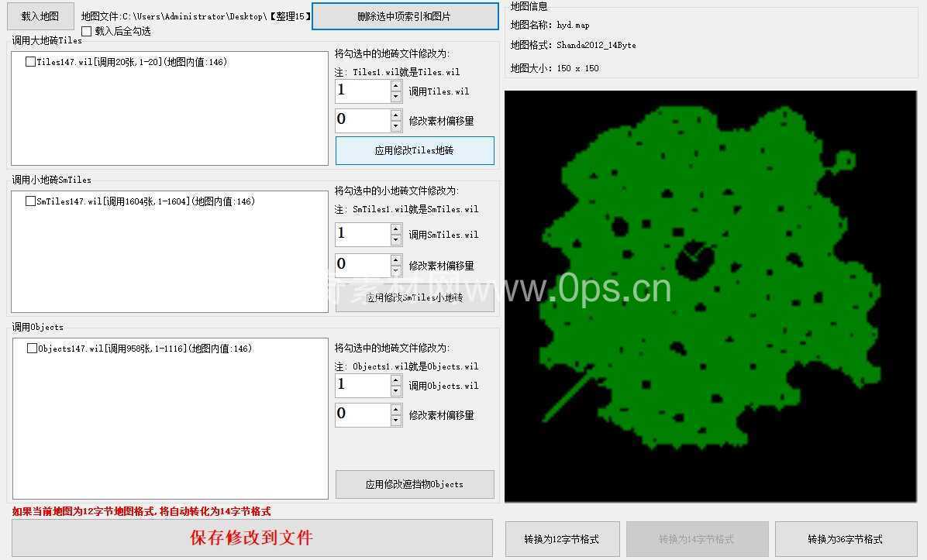
Task: Increase the Tiles 修改素材偏移量 spinner value
Action: pyautogui.click(x=396, y=115)
